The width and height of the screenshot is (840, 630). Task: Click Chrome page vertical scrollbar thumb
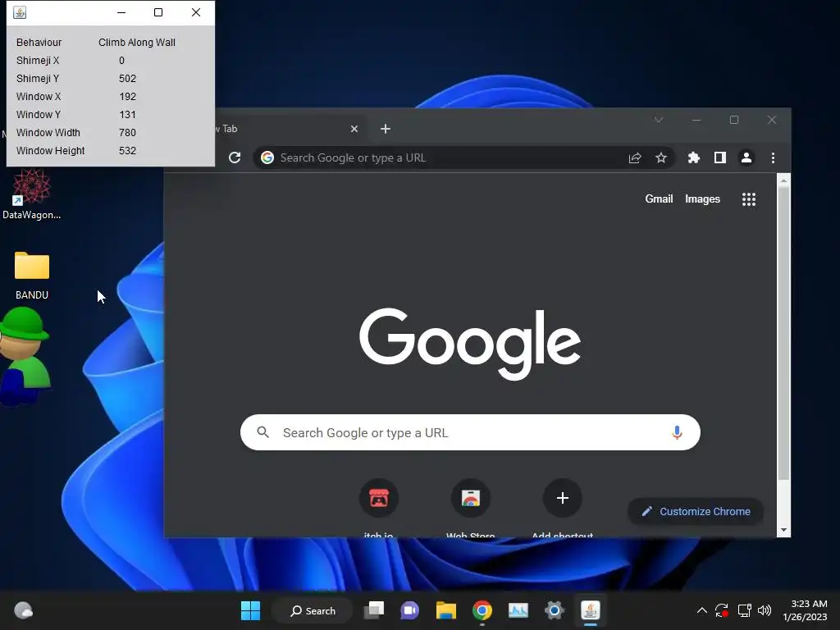(783, 332)
